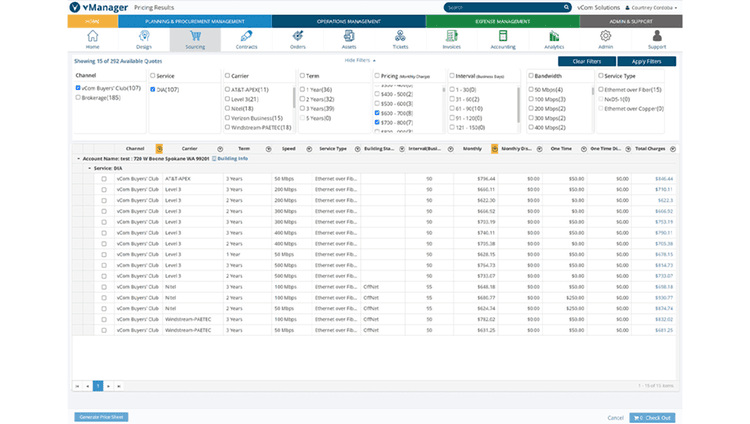Viewport: 750px width, 424px height.
Task: Open the Analytics chart icon
Action: pyautogui.click(x=554, y=36)
